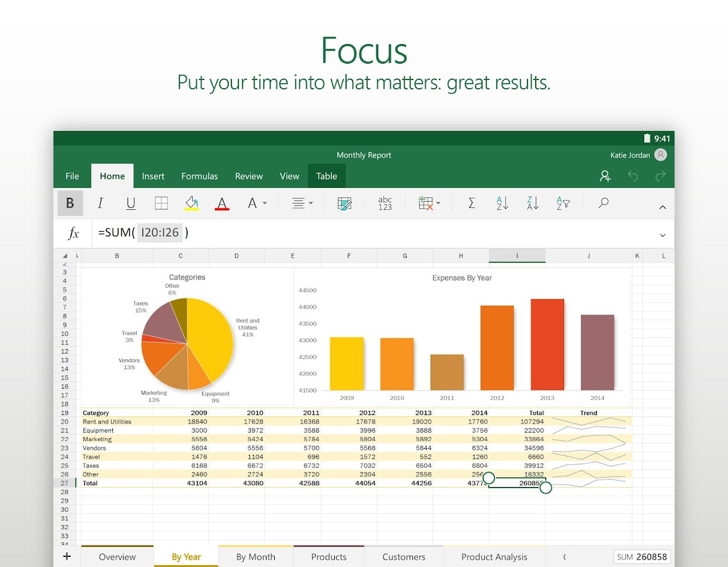Viewport: 728px width, 567px height.
Task: Add a new sheet
Action: pos(67,556)
